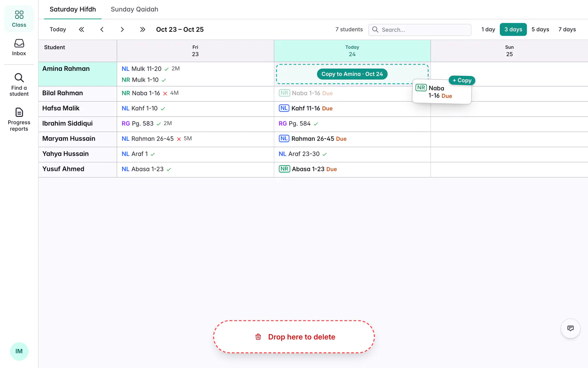Click the red X on Naba 1-16 Friday
This screenshot has width=588, height=368.
(x=165, y=94)
